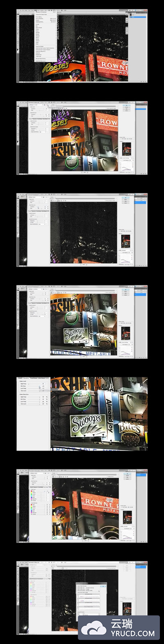Open Tonal Range tab in the close-up panel
This screenshot has width=164, height=644.
[x=33, y=378]
